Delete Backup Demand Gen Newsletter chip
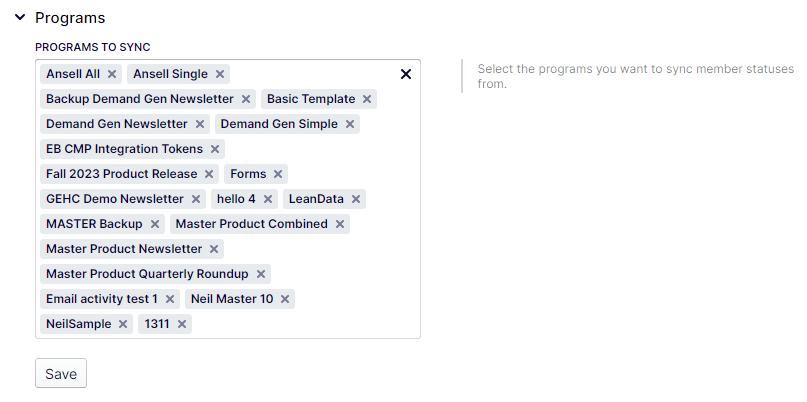The width and height of the screenshot is (807, 402). click(246, 99)
